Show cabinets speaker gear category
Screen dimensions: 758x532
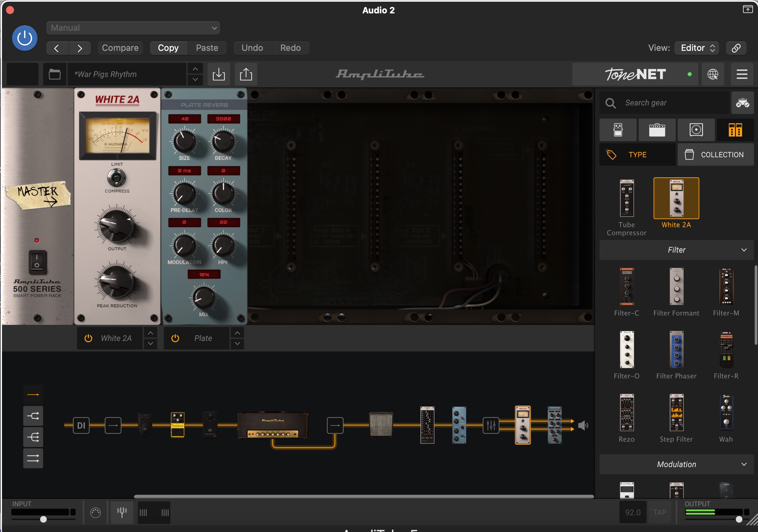[x=696, y=130]
